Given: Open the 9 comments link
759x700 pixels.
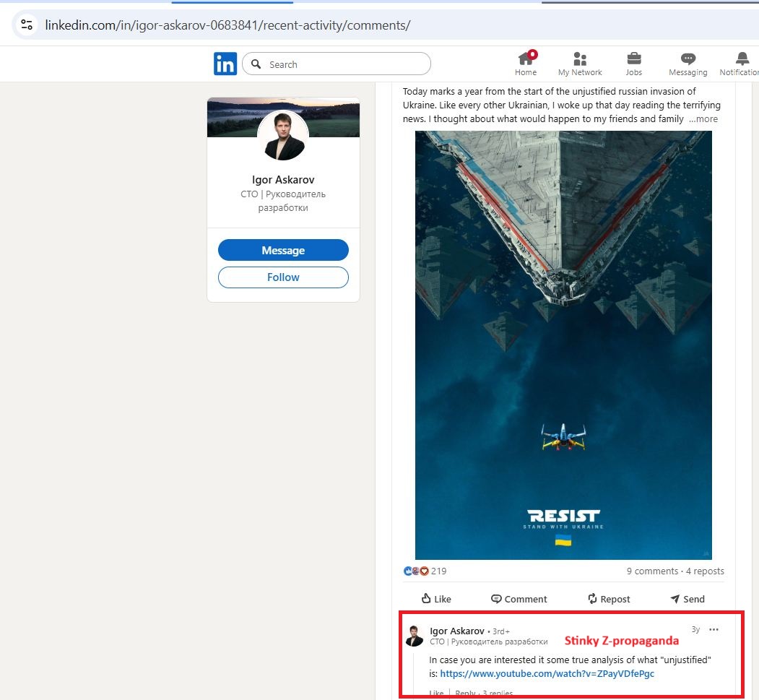Looking at the screenshot, I should [653, 571].
